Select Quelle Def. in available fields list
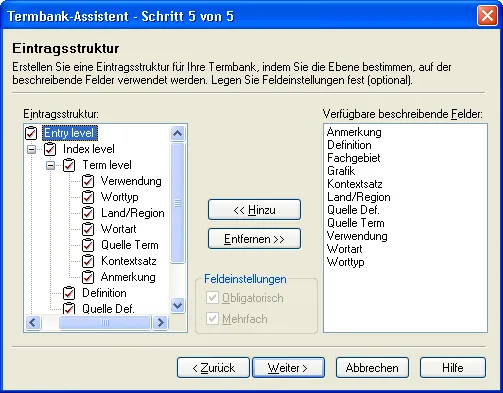 click(353, 210)
